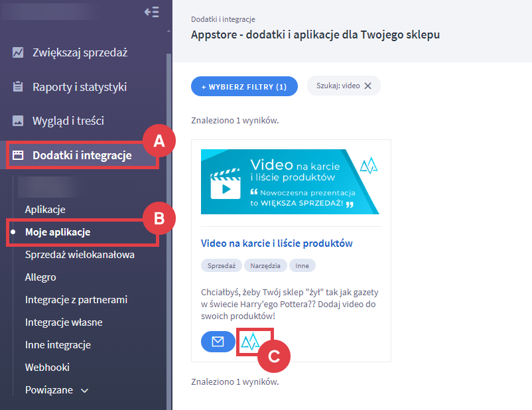Click the Raporty i statystyki clipboard icon
Viewport: 532px width, 410px height.
pos(18,87)
